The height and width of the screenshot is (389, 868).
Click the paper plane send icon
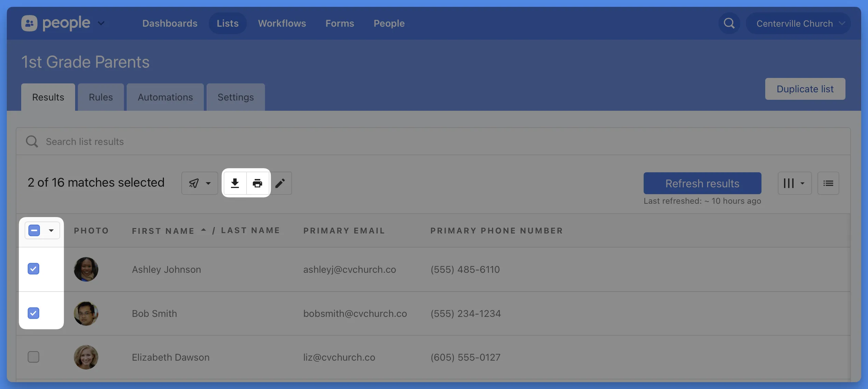point(194,183)
